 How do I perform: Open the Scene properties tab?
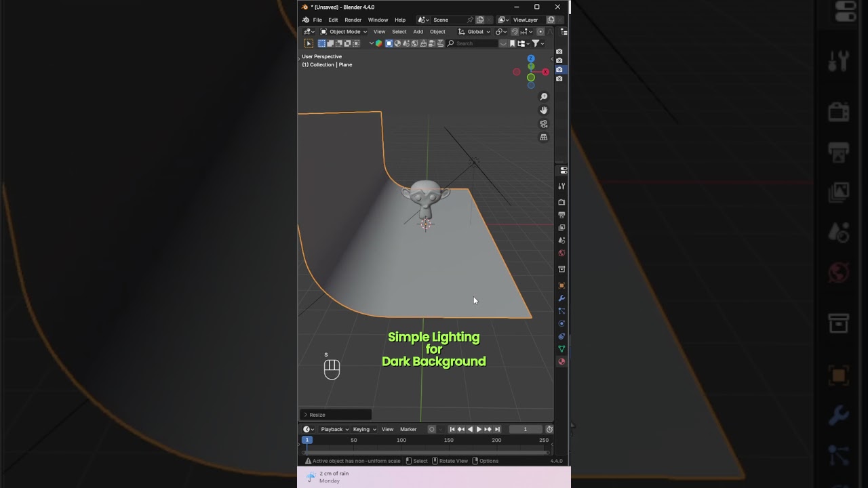[561, 241]
